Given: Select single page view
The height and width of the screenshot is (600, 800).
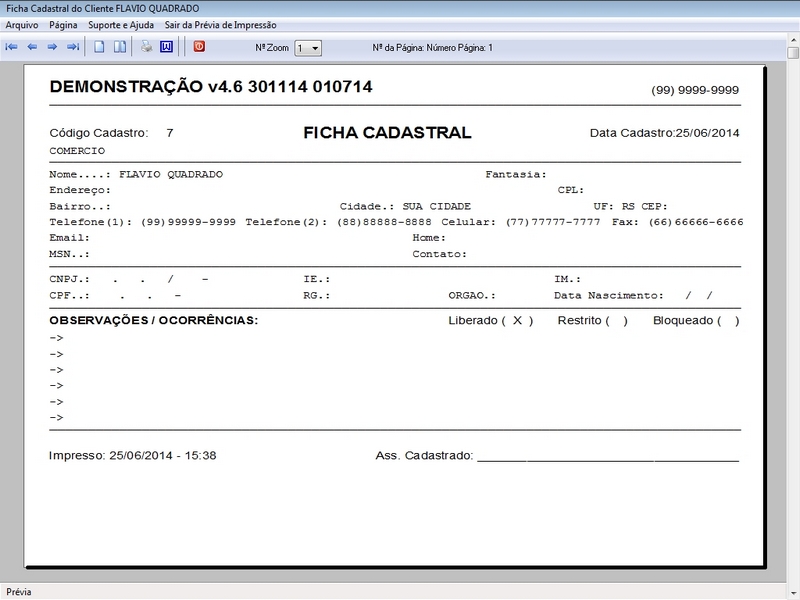Looking at the screenshot, I should [x=98, y=44].
